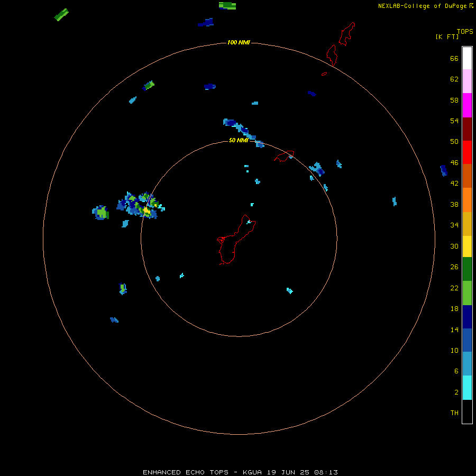Screen dimensions: 476x476
Task: Click the white color swatch above the 66 label
Action: [467, 58]
